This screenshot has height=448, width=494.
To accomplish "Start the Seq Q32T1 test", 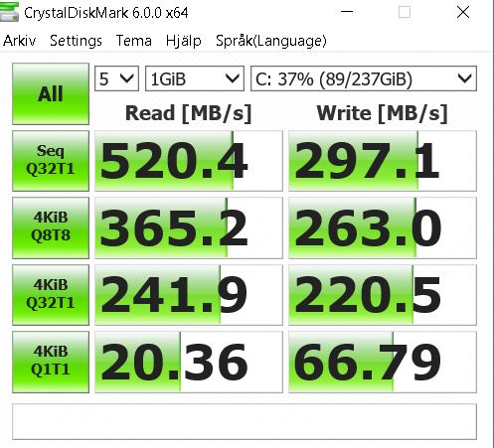I will point(51,161).
